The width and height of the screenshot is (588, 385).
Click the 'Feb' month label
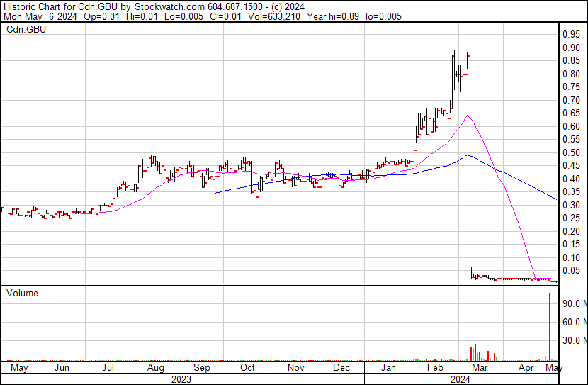(x=435, y=368)
